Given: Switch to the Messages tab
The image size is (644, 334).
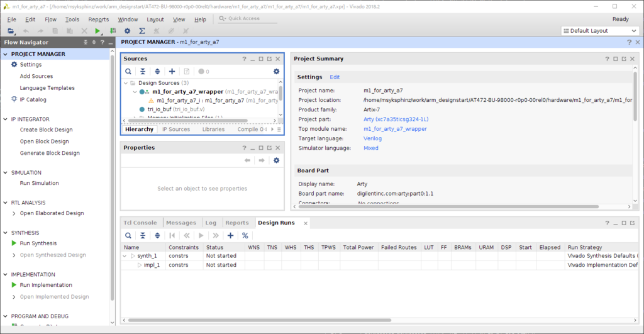Looking at the screenshot, I should [x=181, y=223].
